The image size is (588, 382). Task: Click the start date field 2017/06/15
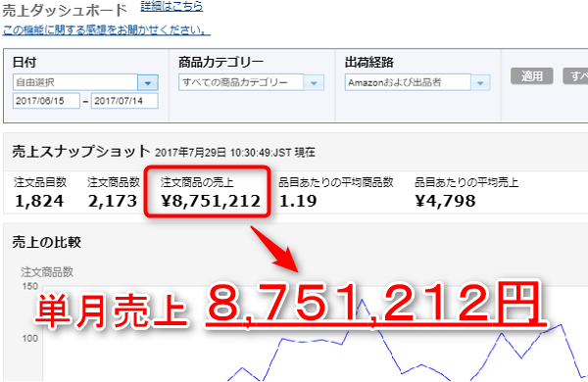tap(46, 101)
